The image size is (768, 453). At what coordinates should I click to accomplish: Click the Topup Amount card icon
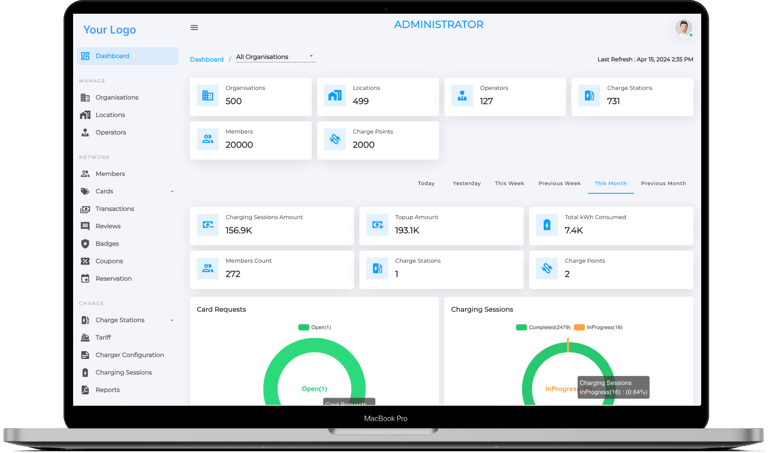click(x=377, y=225)
